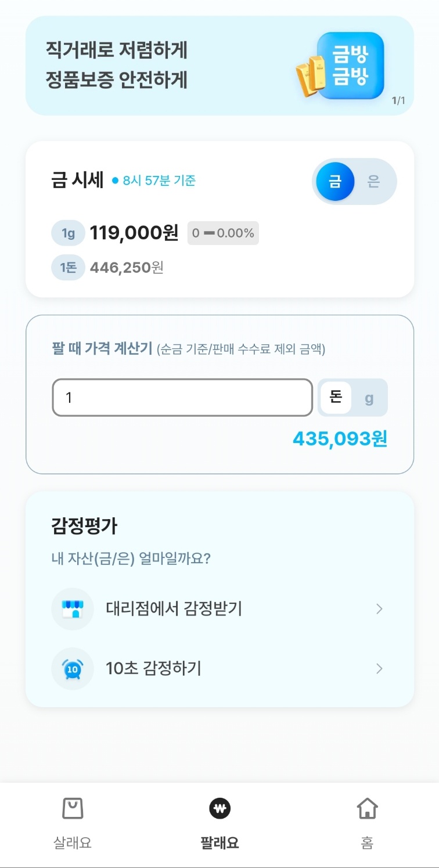
Task: Expand the 대리점에서 감정받기 chevron arrow
Action: tap(379, 609)
